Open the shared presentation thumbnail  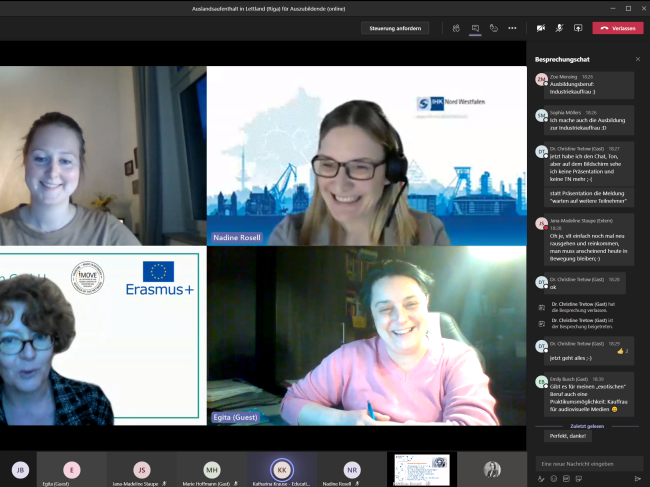(x=422, y=470)
